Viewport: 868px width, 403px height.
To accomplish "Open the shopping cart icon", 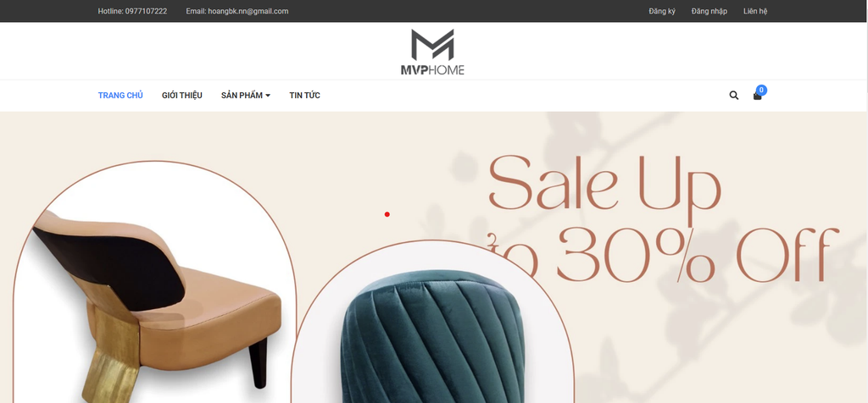I will click(x=757, y=96).
